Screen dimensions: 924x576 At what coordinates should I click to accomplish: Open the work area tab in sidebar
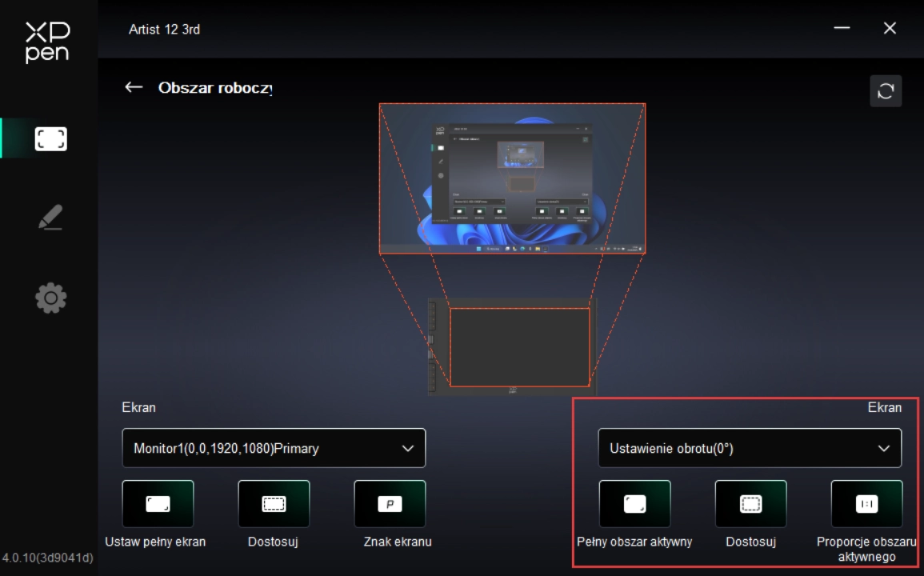[50, 139]
